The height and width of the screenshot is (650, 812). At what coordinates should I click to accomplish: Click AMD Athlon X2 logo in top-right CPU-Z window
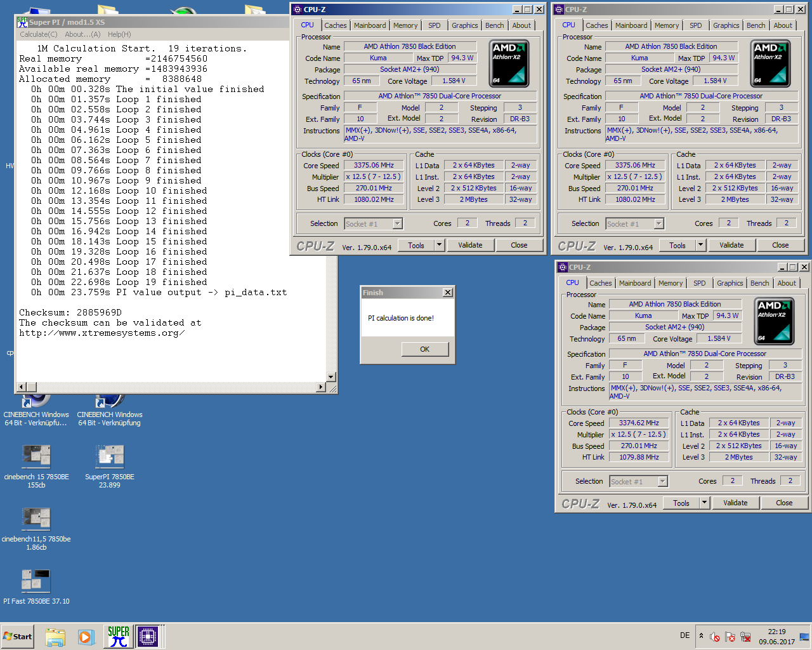771,63
